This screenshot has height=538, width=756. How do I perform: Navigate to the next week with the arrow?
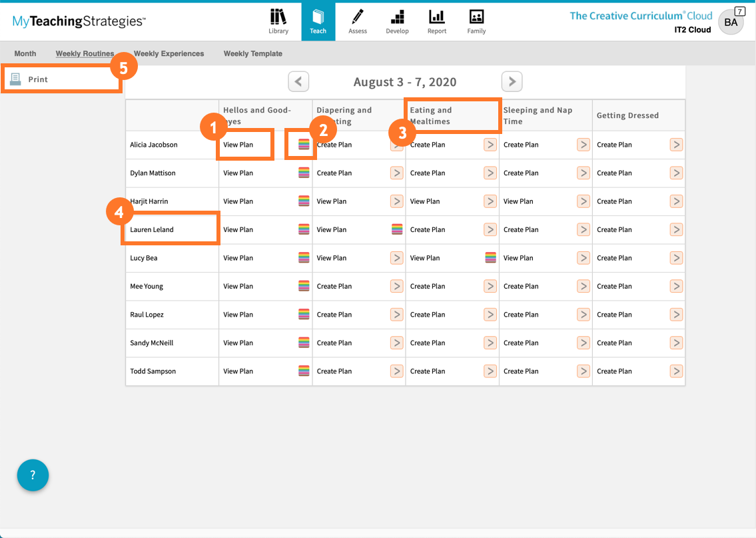tap(512, 81)
